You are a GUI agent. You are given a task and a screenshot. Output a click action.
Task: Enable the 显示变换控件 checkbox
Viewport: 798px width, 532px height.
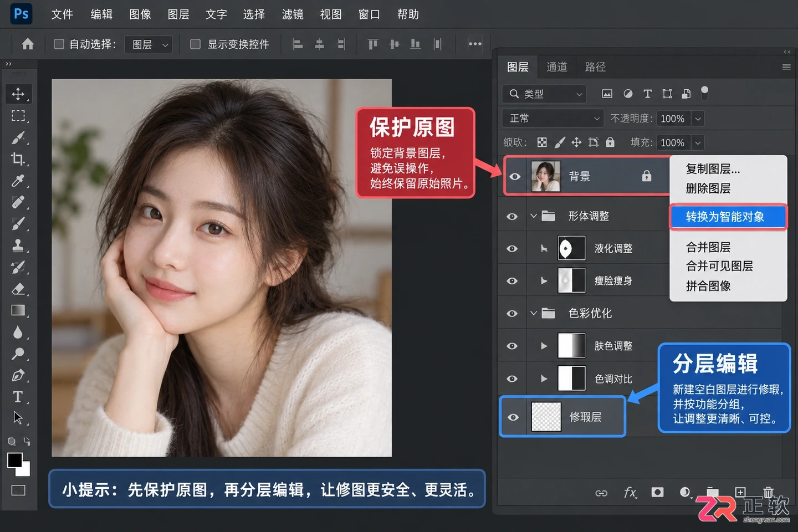pyautogui.click(x=195, y=44)
